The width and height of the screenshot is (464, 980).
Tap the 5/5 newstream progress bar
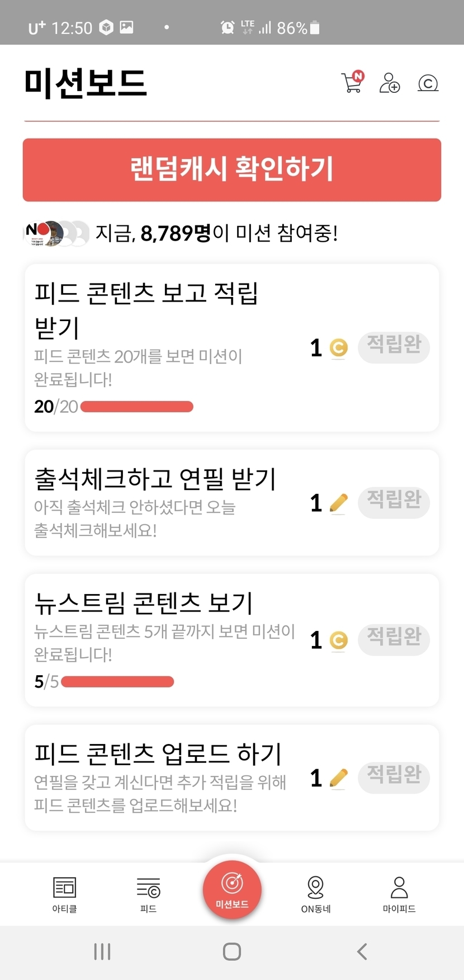pyautogui.click(x=117, y=681)
